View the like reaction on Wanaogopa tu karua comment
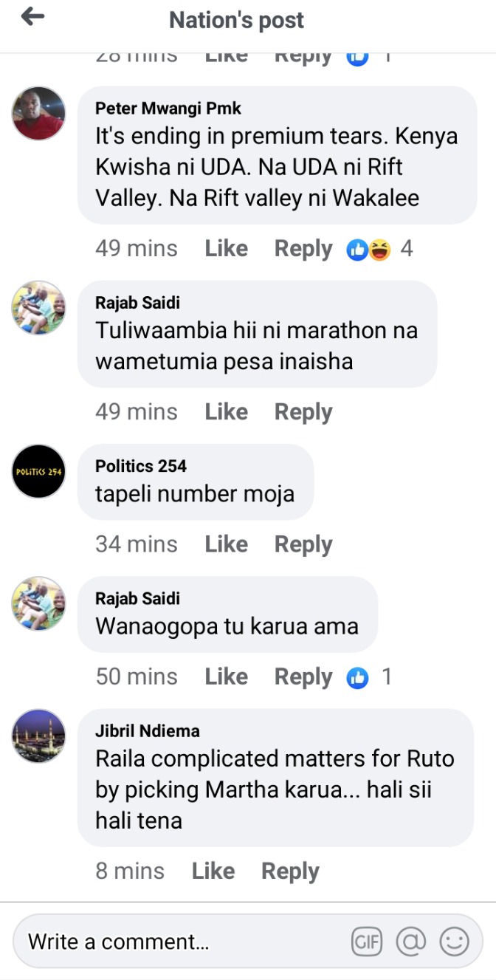 368,676
